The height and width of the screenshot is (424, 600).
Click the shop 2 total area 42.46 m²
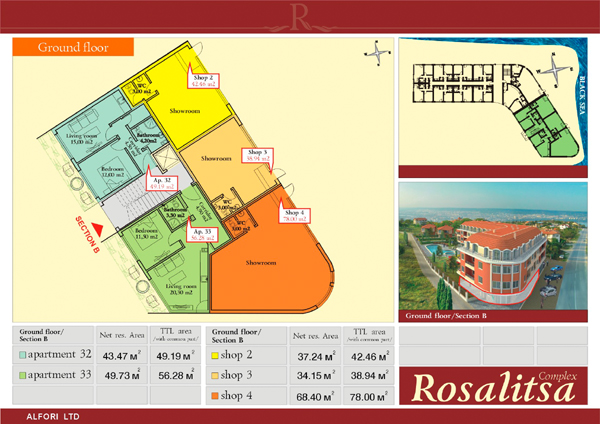tap(369, 356)
